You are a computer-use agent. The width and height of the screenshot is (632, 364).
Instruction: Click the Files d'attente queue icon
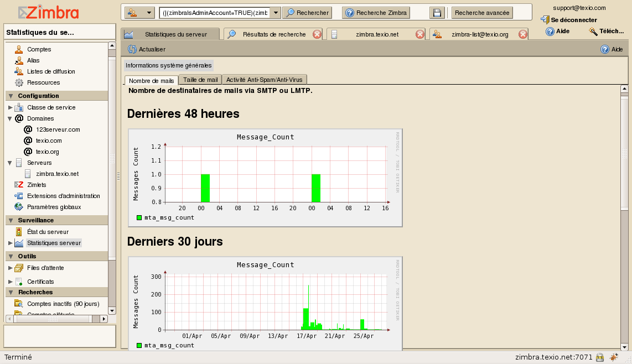19,268
